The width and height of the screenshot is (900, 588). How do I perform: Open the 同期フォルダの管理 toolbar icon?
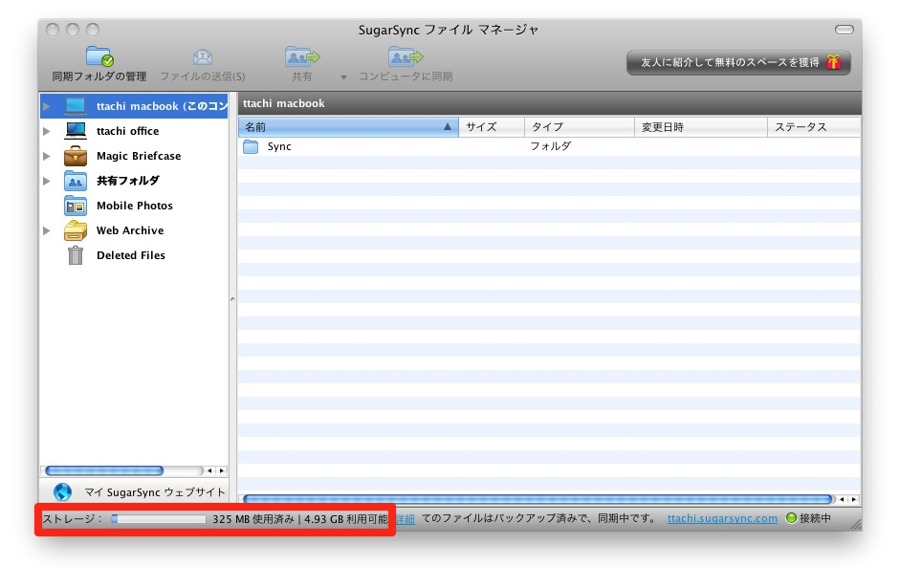99,57
